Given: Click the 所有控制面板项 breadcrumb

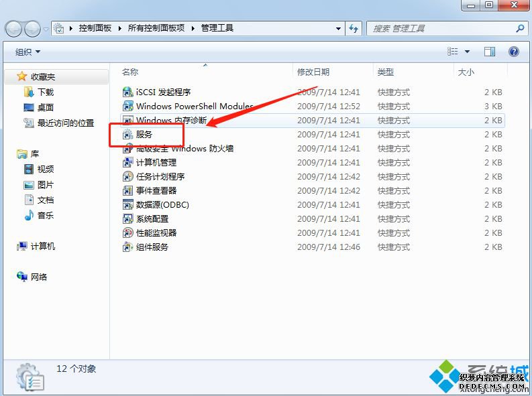Looking at the screenshot, I should coord(156,28).
